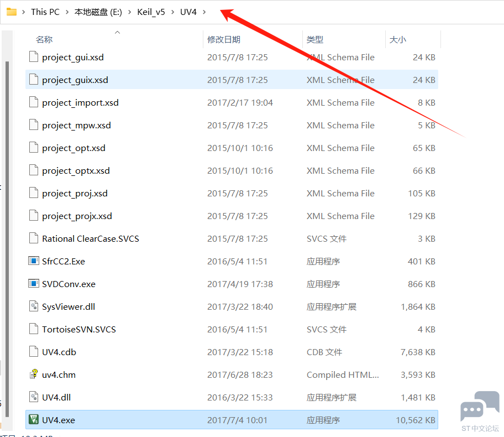Image resolution: width=504 pixels, height=437 pixels.
Task: Click the project_guix.xsd file icon
Action: [x=33, y=79]
